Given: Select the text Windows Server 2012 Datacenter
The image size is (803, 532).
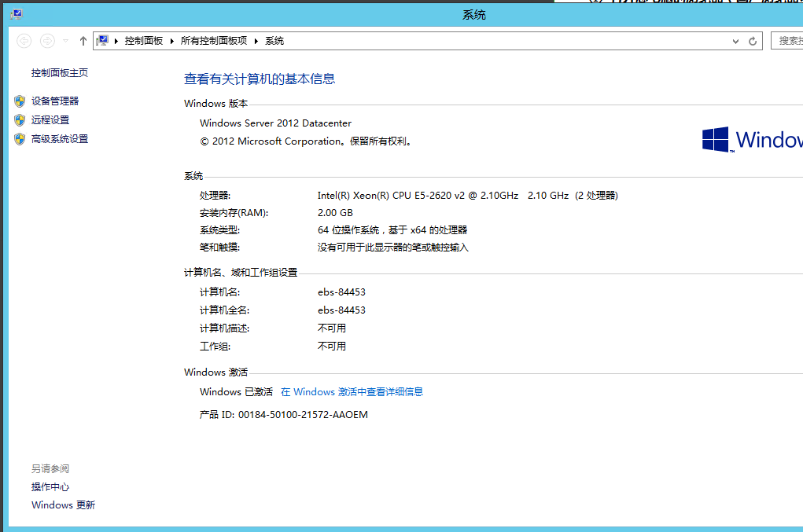Looking at the screenshot, I should [x=275, y=123].
